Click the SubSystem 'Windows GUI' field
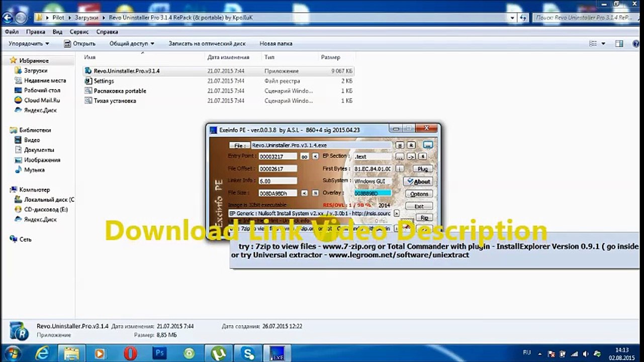The image size is (644, 362). [372, 180]
